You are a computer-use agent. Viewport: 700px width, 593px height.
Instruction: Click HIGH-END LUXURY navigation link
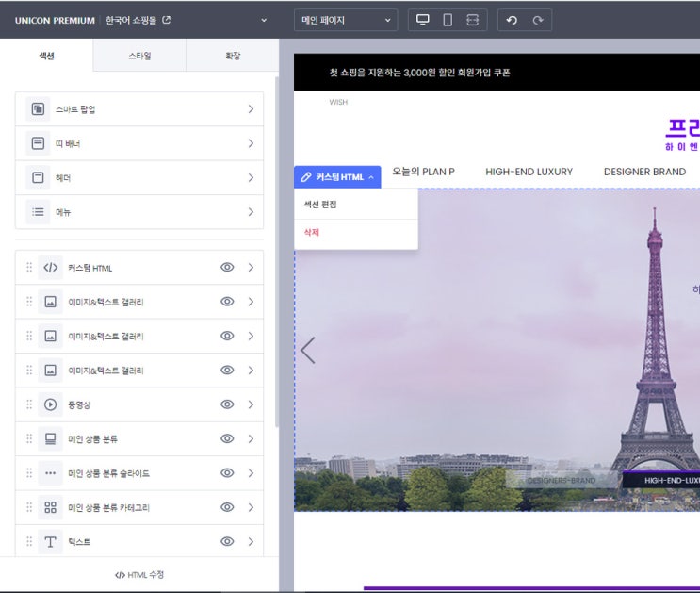(529, 172)
